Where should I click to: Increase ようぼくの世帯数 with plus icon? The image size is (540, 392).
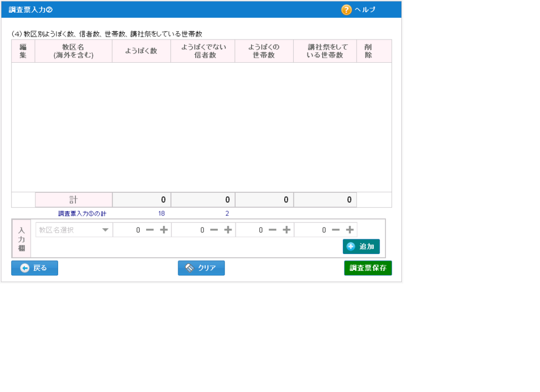[x=286, y=230]
